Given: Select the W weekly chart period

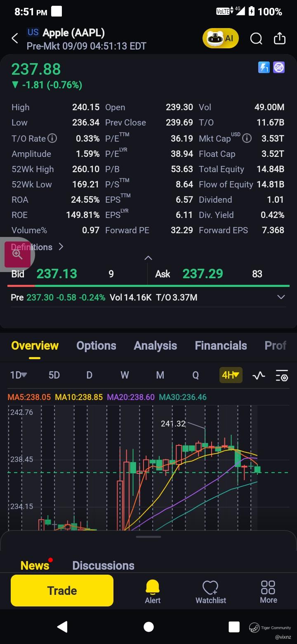Looking at the screenshot, I should 125,375.
